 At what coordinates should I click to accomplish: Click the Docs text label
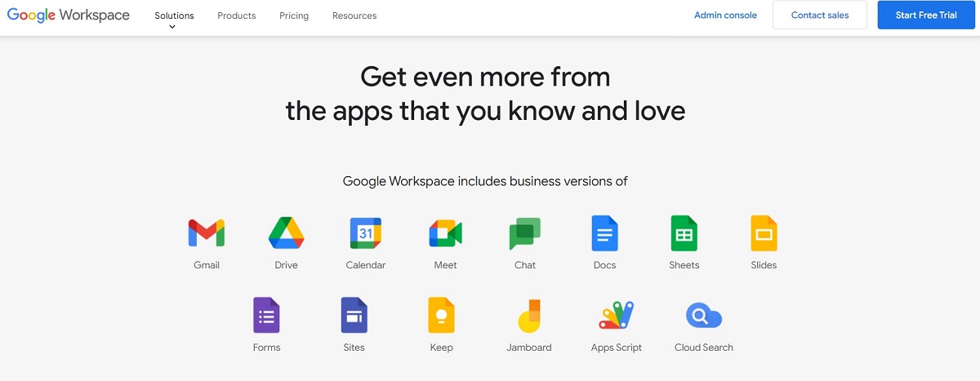coord(605,265)
